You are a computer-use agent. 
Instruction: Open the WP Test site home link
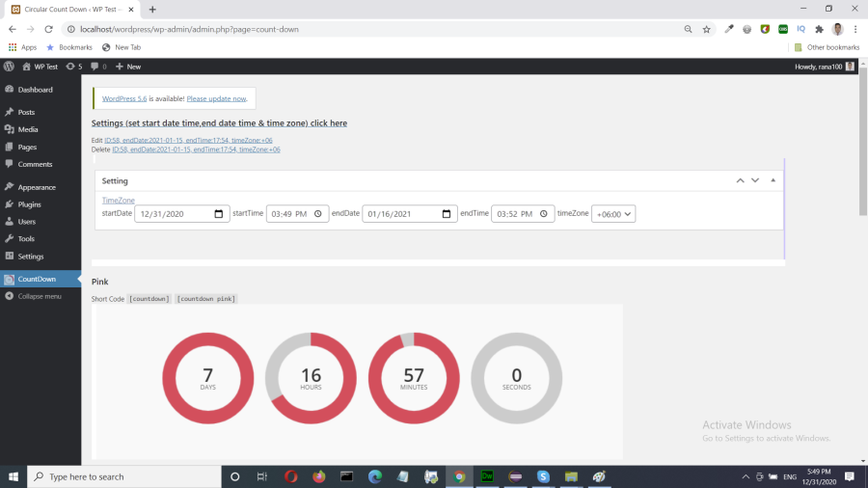(x=40, y=67)
